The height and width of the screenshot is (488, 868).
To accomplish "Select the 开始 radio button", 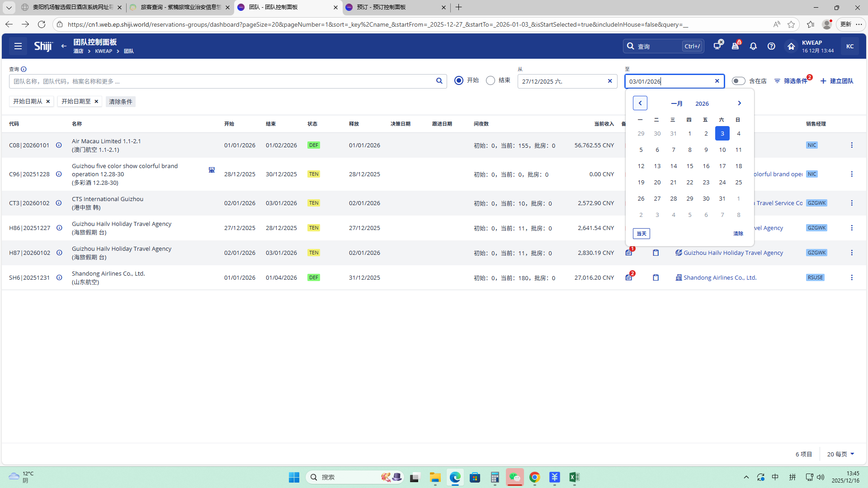I will 459,80.
